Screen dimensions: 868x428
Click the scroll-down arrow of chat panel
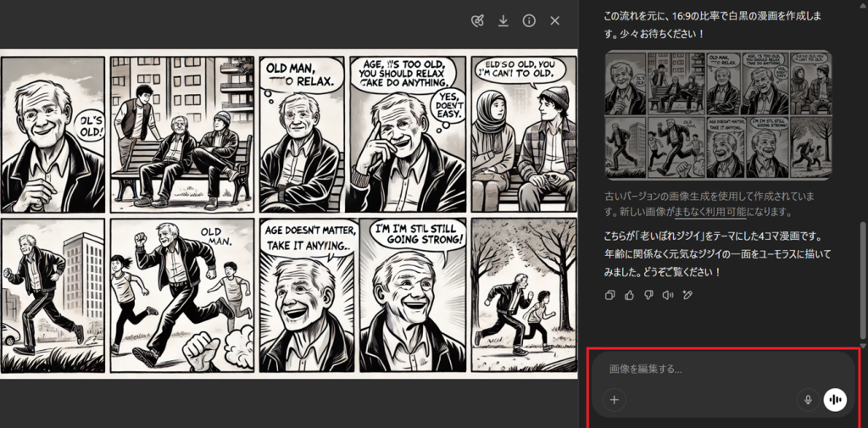point(863,346)
